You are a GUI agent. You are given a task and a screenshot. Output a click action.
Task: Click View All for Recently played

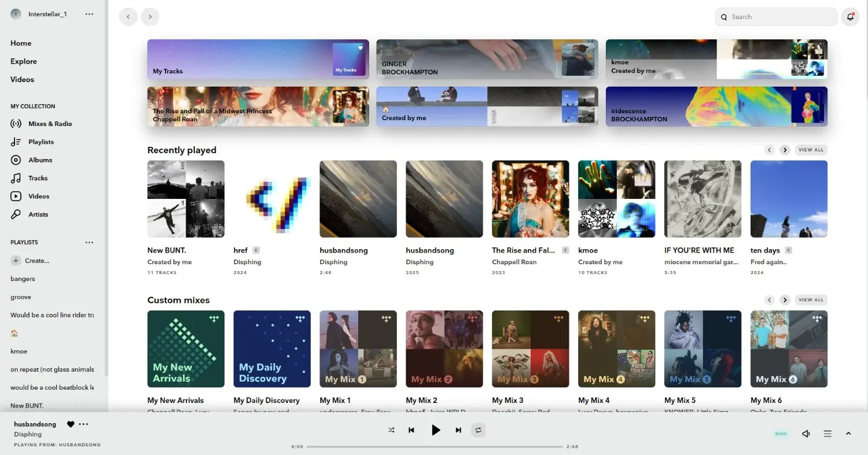click(x=811, y=150)
